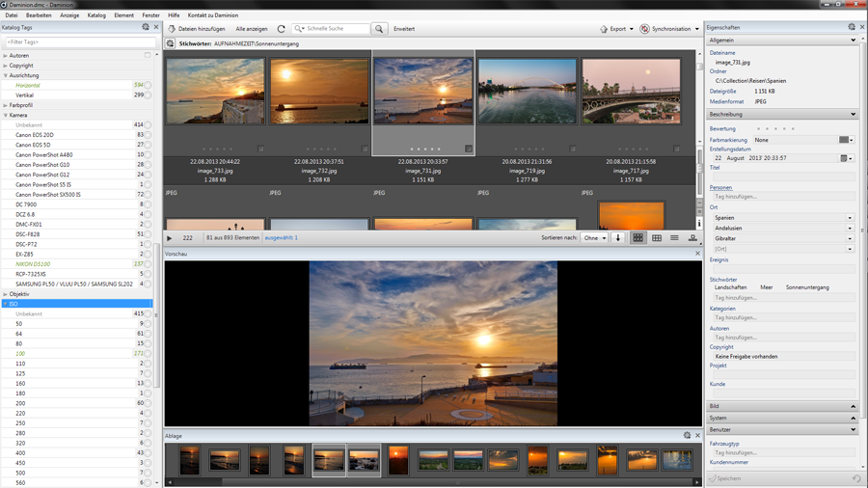Image resolution: width=868 pixels, height=488 pixels.
Task: Click the Dateien hinzufügen button
Action: [196, 29]
